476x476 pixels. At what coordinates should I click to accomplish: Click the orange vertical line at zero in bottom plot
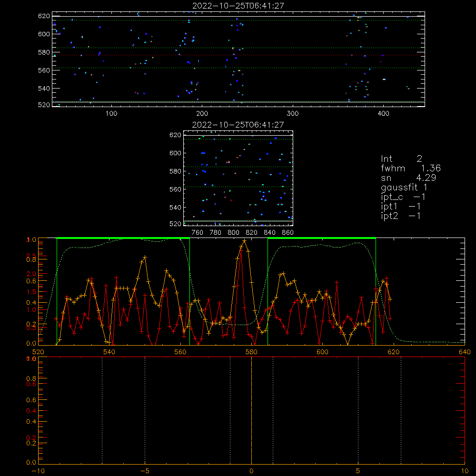(x=251, y=410)
